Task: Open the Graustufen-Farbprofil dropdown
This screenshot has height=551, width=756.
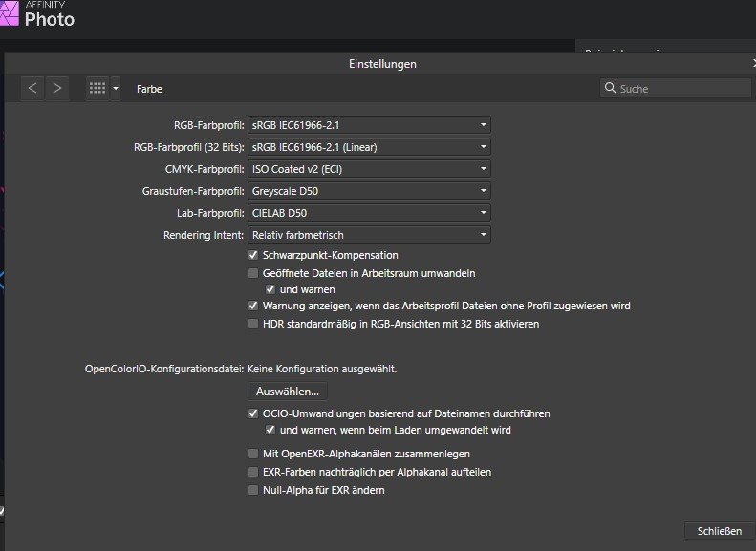Action: (369, 190)
